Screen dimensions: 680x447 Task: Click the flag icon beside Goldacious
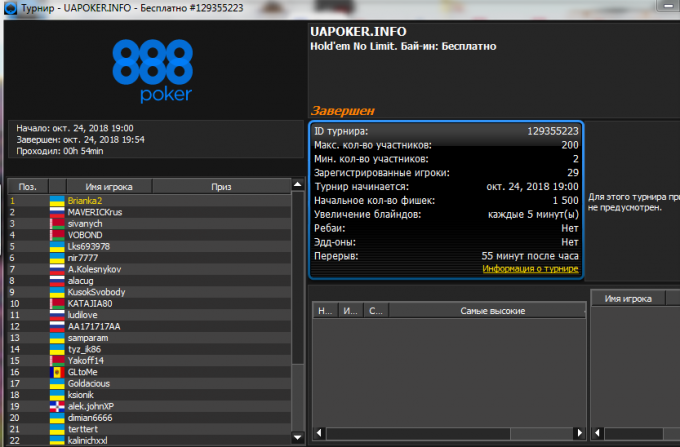57,383
